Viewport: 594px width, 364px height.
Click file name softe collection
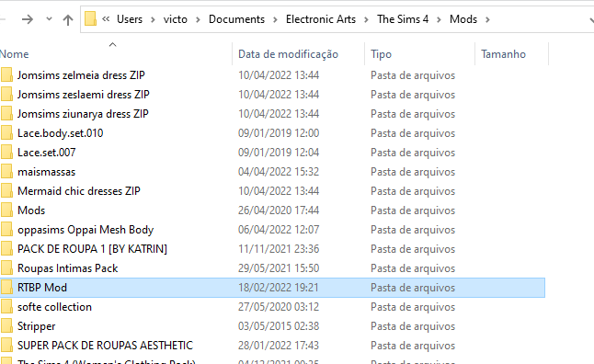tap(54, 307)
